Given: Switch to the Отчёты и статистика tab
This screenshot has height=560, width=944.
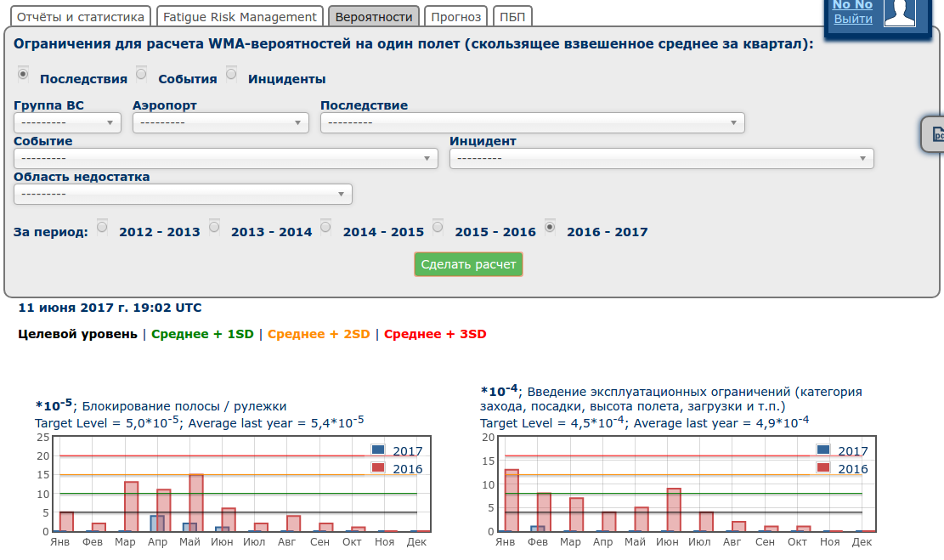Looking at the screenshot, I should pyautogui.click(x=82, y=17).
